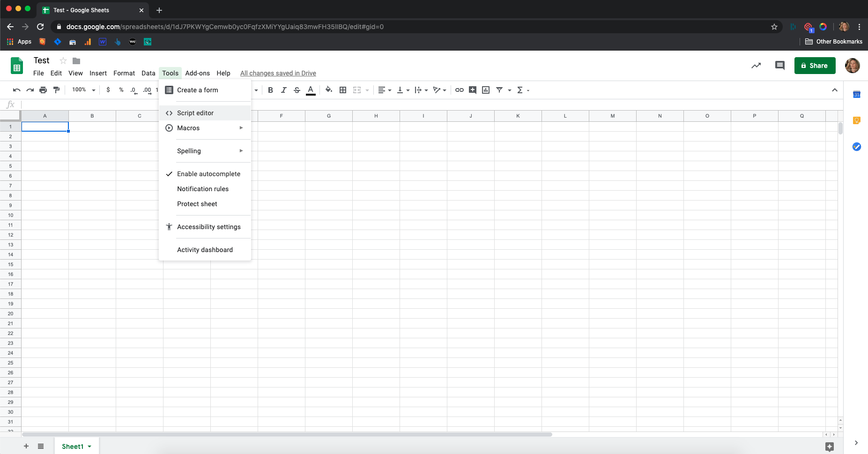The width and height of the screenshot is (868, 454).
Task: Toggle Enable autocomplete option
Action: 208,174
